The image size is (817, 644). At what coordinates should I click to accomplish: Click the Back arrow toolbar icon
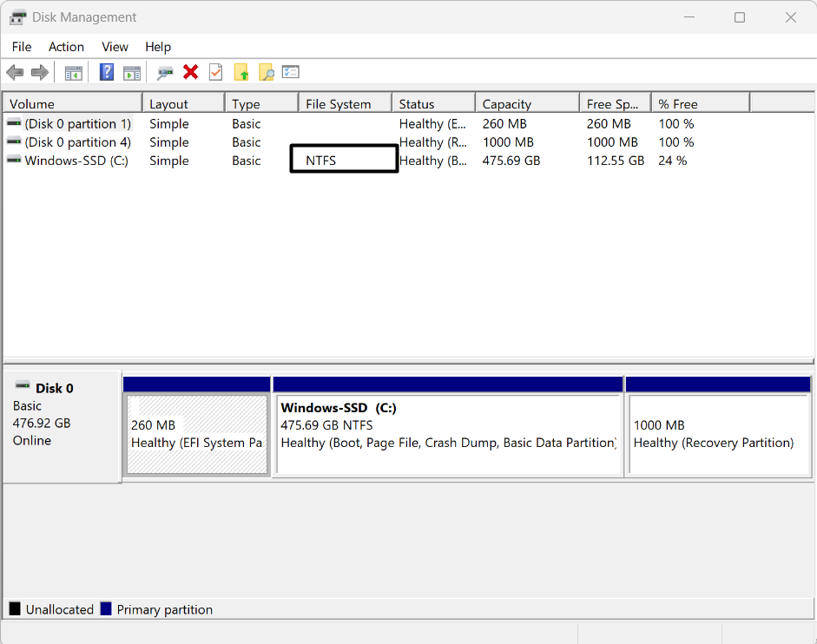click(15, 73)
